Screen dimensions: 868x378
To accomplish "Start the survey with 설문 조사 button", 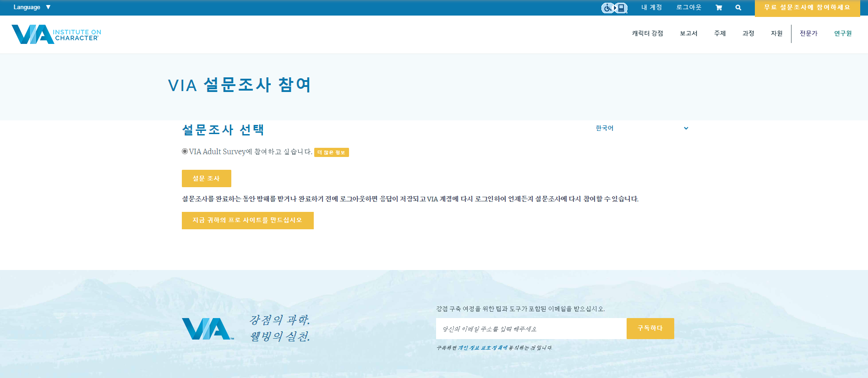I will [x=207, y=178].
